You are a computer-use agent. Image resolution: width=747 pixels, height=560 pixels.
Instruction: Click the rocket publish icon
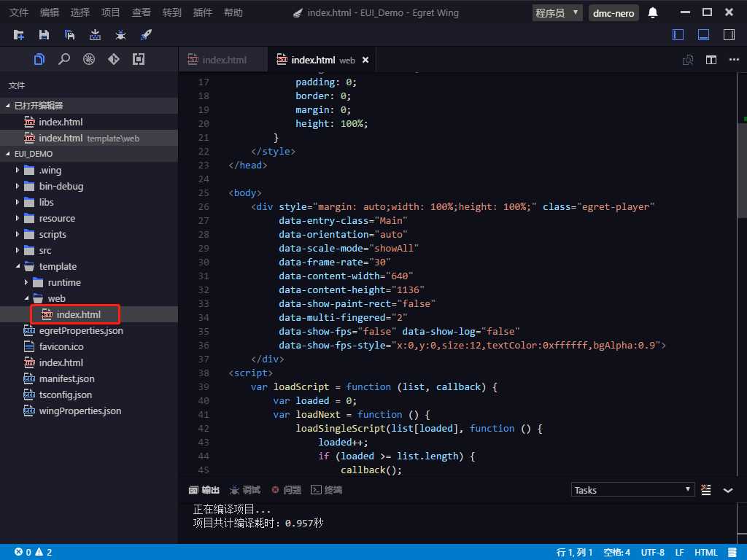pos(146,35)
